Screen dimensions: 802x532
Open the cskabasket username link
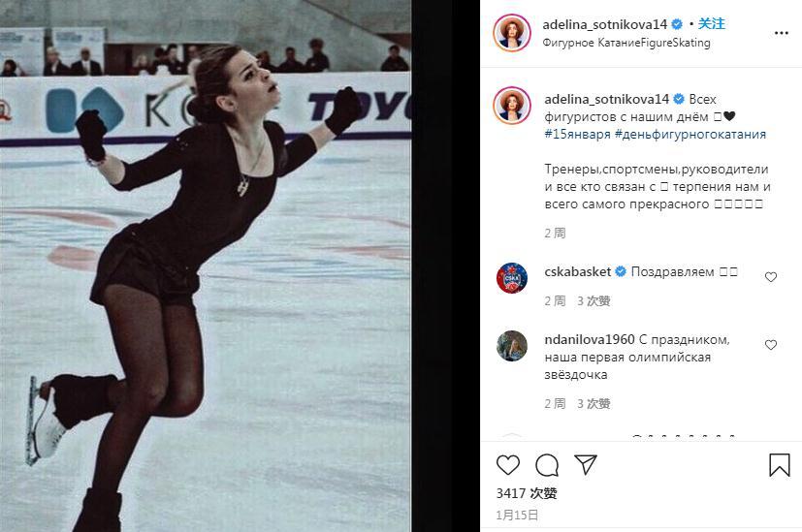coord(577,272)
